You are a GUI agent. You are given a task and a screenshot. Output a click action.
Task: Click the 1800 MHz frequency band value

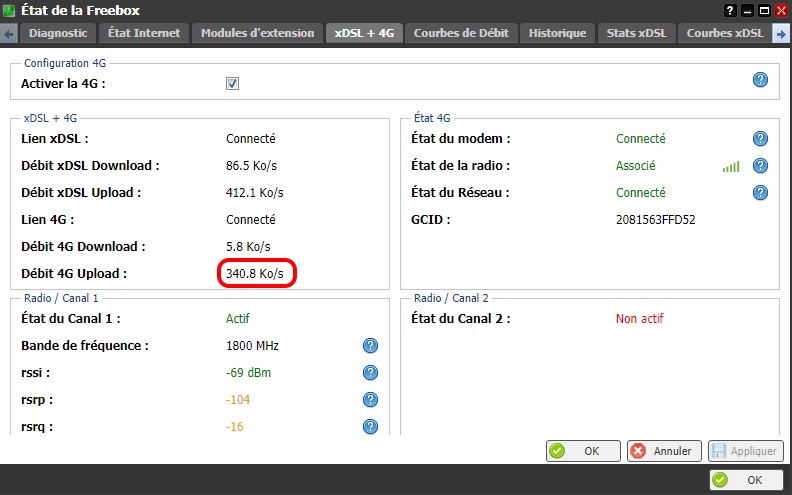coord(252,345)
